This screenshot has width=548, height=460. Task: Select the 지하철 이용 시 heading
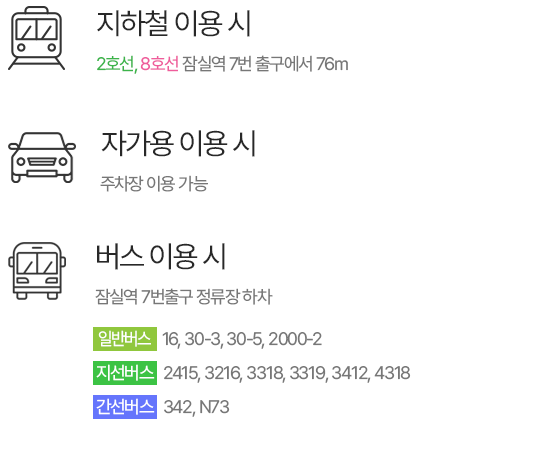[x=174, y=23]
